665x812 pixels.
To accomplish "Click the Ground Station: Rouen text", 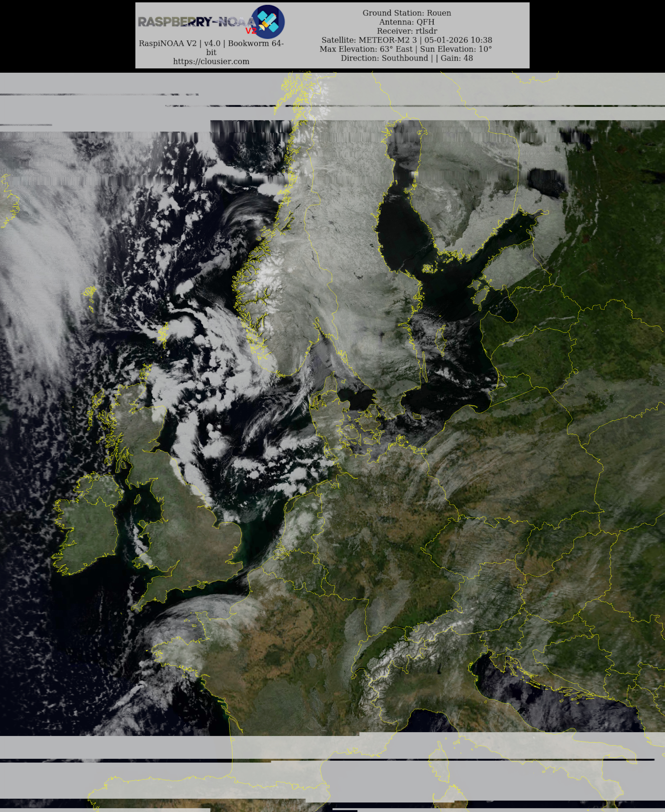I will pyautogui.click(x=406, y=13).
